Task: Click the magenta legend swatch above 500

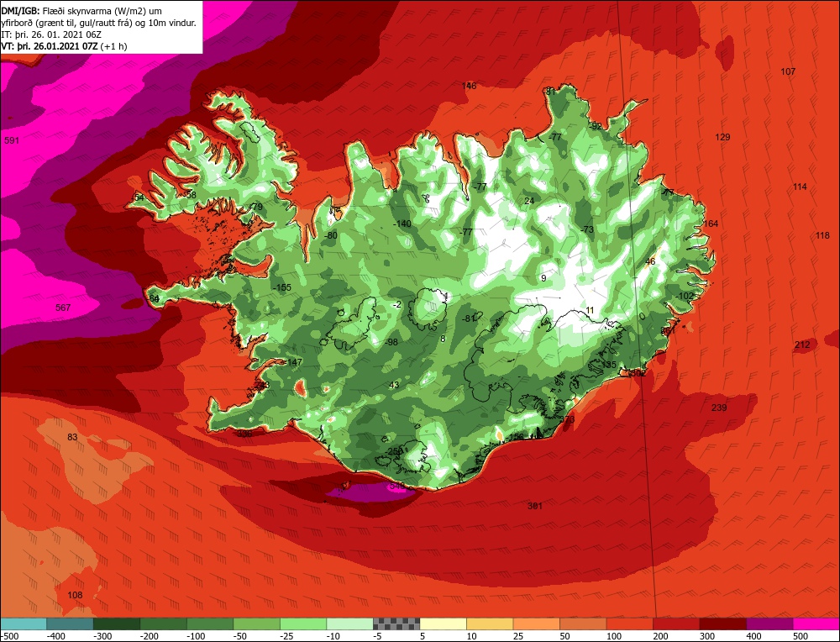Action: pyautogui.click(x=816, y=624)
